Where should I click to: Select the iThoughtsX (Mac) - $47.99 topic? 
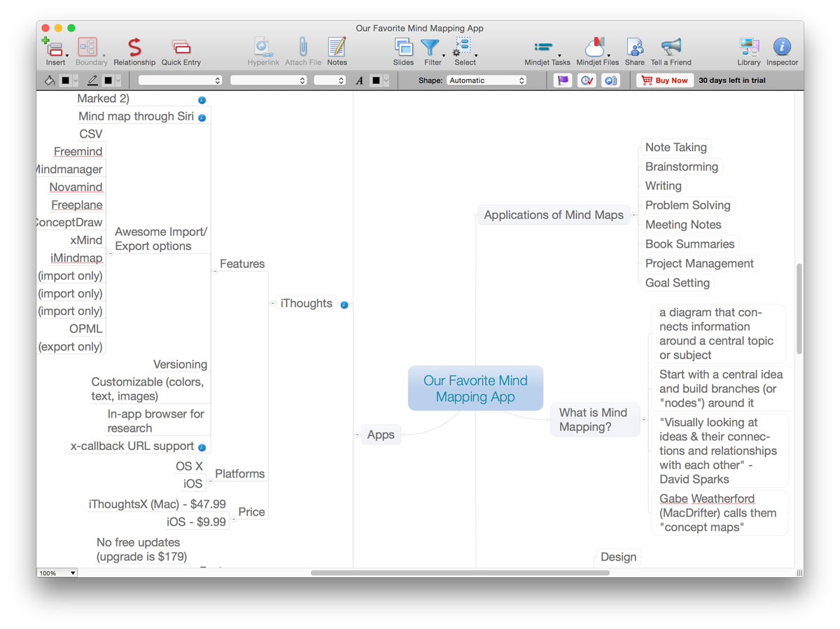[157, 504]
